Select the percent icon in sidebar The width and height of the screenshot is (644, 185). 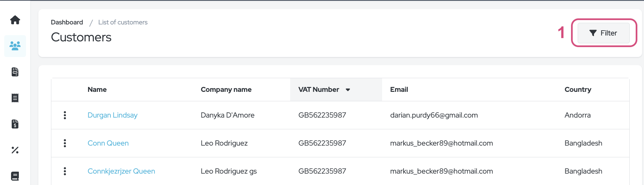[15, 150]
